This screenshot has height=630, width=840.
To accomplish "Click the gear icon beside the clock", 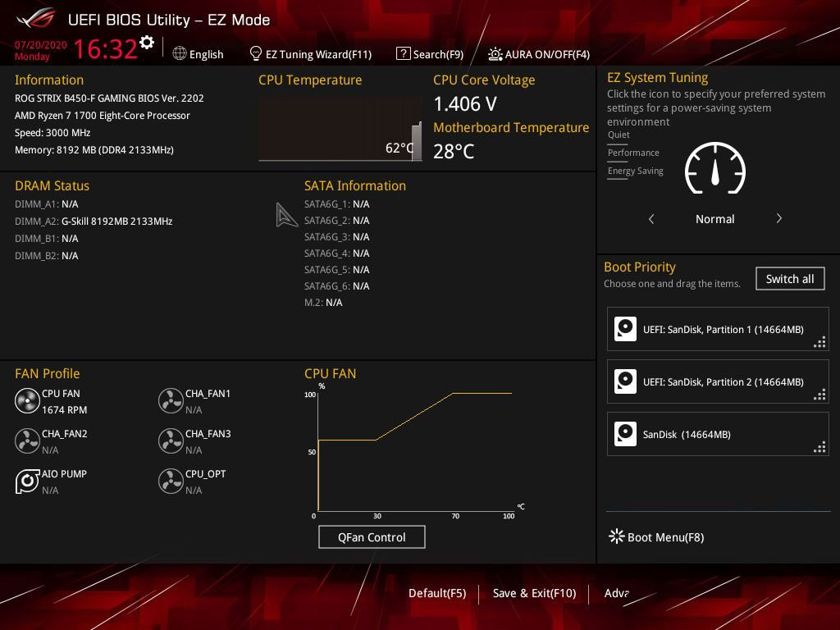I will (x=147, y=43).
